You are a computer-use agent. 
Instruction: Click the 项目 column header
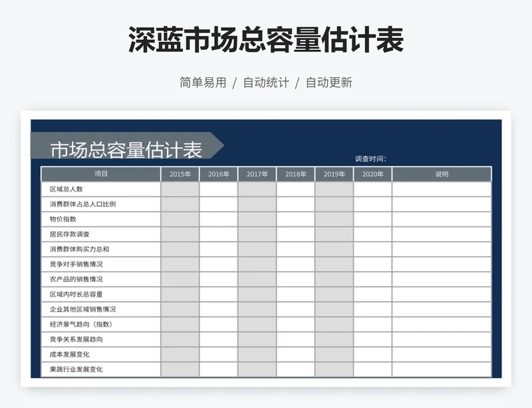coord(101,174)
